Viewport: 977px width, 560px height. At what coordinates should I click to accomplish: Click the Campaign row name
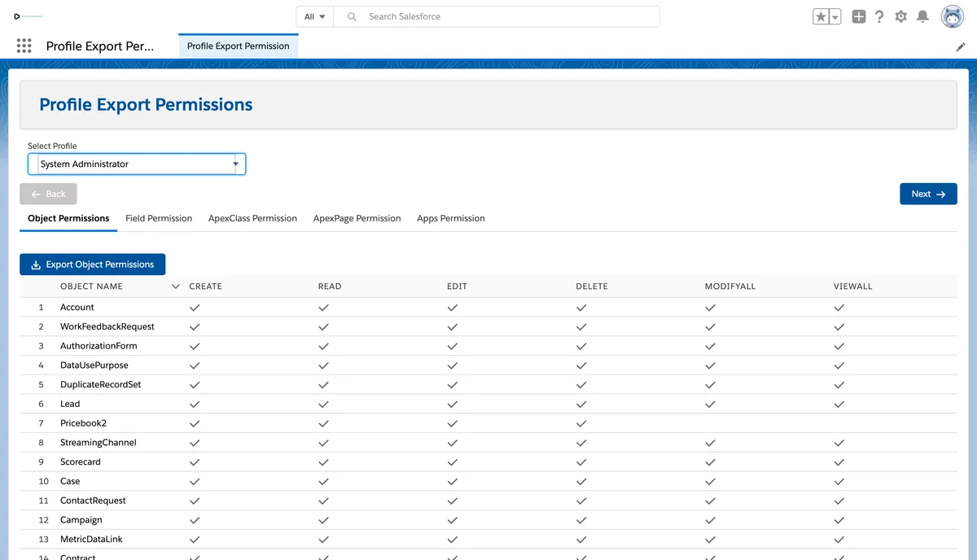click(81, 520)
